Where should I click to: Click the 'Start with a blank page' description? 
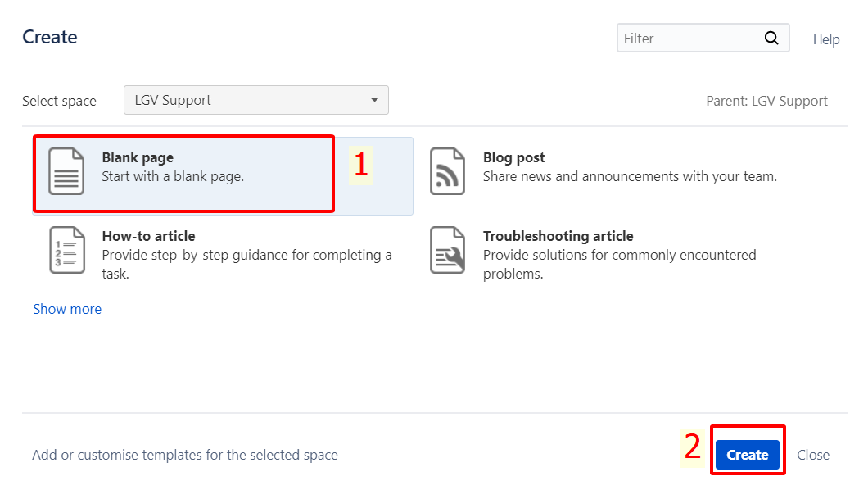coord(173,176)
